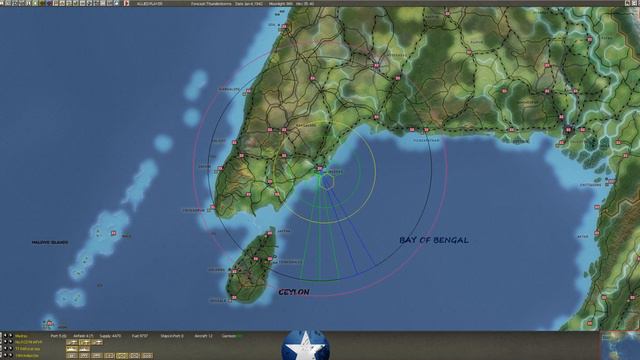Select the Male base icon in the Maldives

113,233
